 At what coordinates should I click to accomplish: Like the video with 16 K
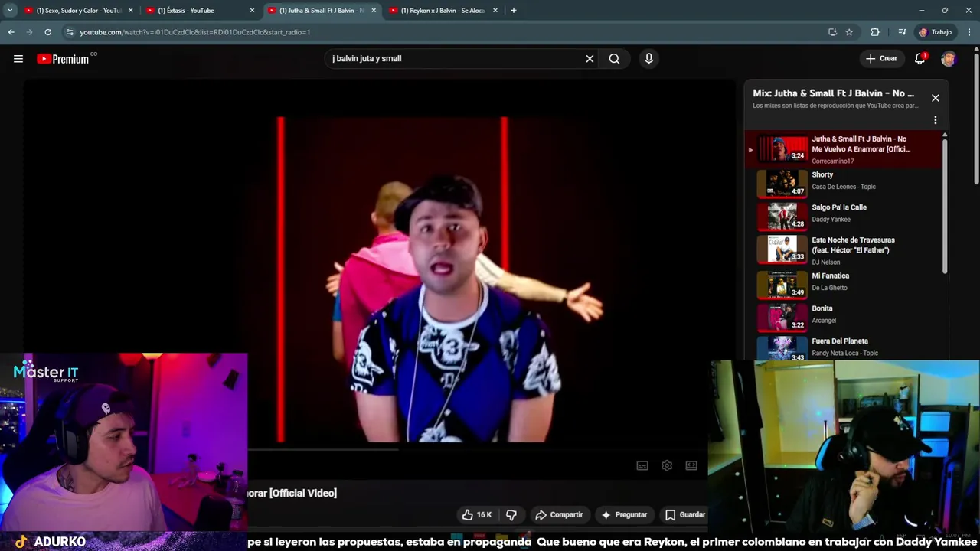[x=476, y=514]
